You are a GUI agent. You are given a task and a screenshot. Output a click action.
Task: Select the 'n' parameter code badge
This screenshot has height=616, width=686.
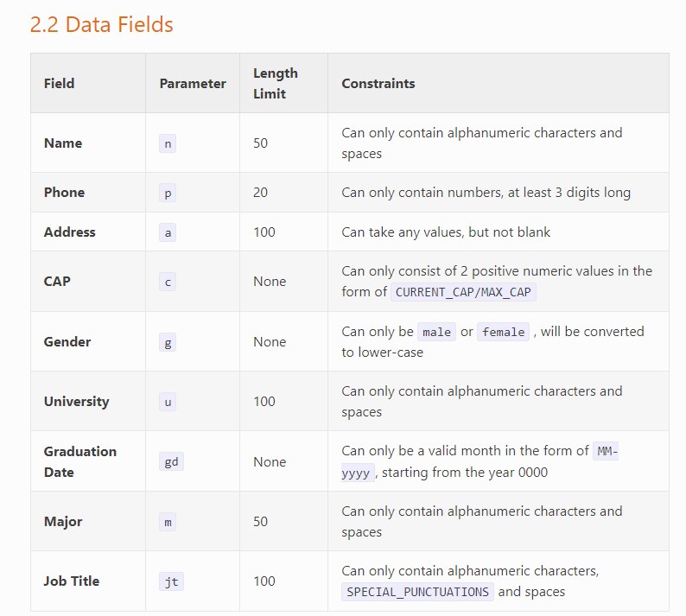click(x=168, y=143)
